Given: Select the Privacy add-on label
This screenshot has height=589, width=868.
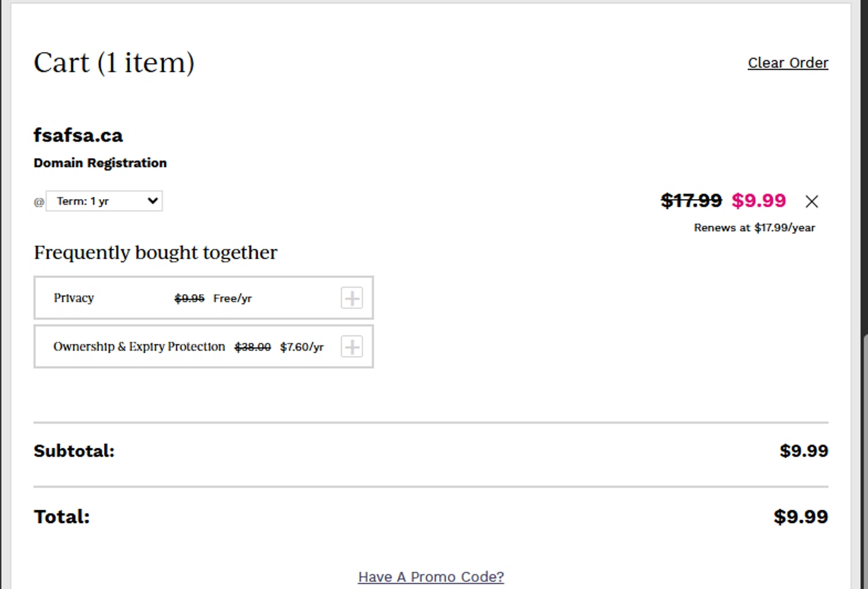Looking at the screenshot, I should tap(73, 298).
